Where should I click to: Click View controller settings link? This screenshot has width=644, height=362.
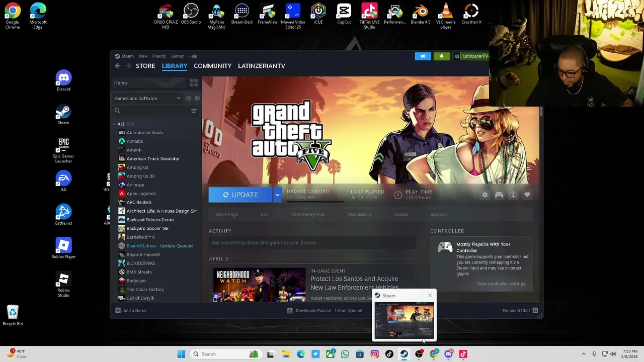click(501, 284)
